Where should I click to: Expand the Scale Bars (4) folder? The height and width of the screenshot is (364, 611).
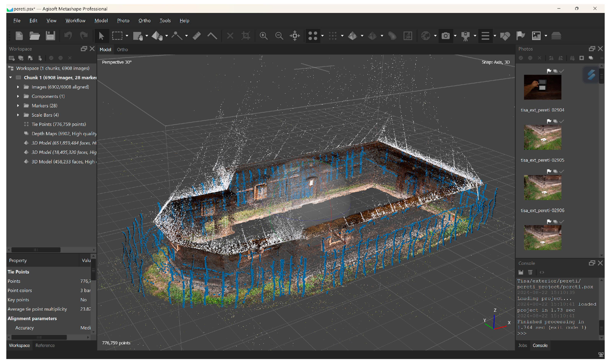coord(18,115)
